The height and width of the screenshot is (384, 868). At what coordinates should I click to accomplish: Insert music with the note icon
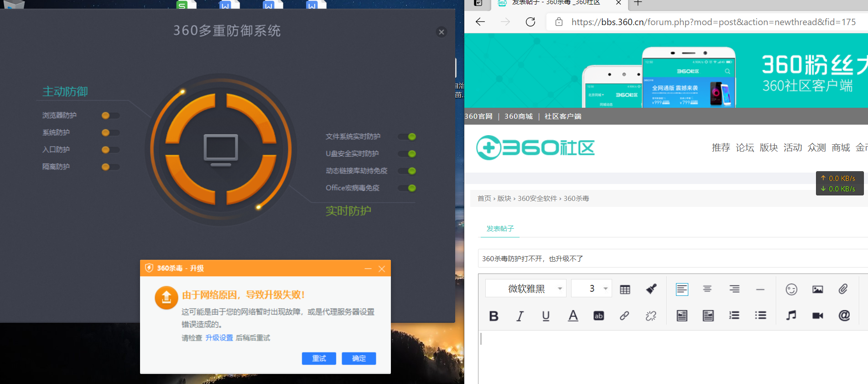point(791,316)
